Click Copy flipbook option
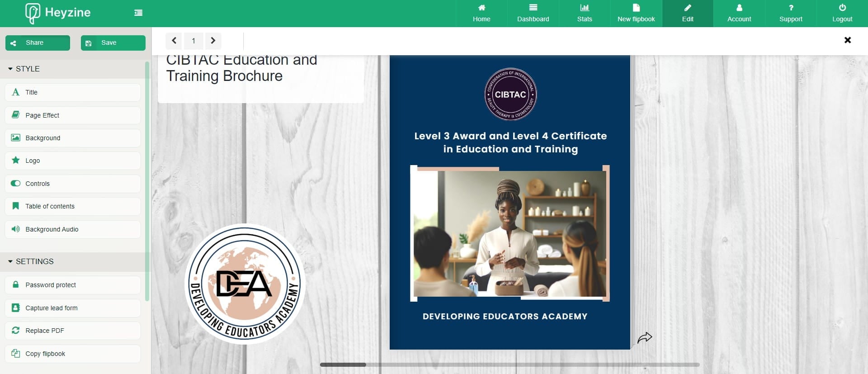 (x=73, y=354)
